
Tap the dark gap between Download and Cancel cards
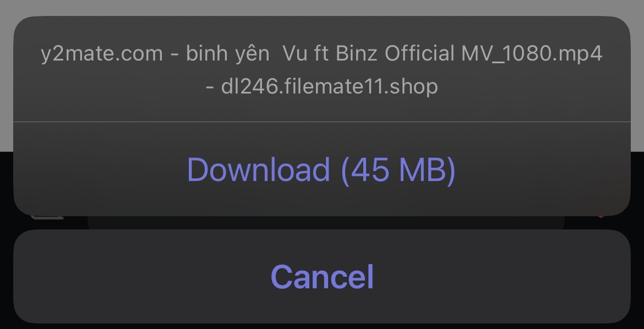click(321, 223)
